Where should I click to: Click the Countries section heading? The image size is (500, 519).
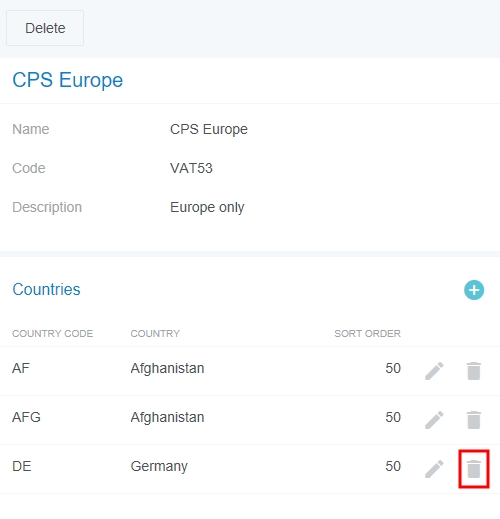46,289
